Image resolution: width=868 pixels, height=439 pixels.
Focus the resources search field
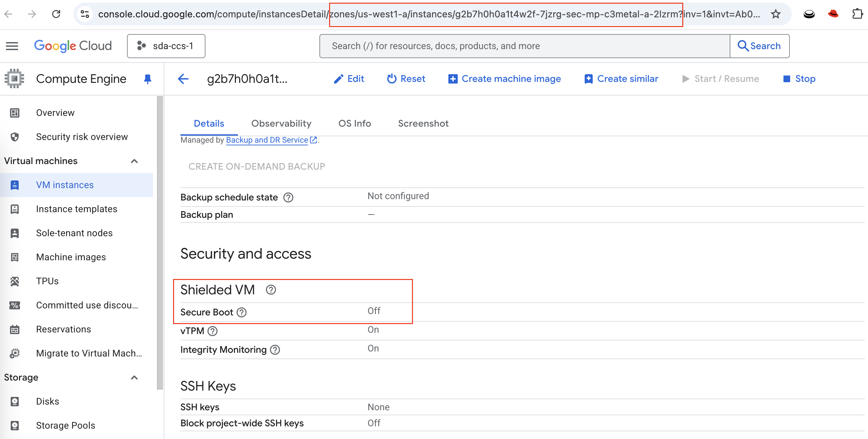[x=524, y=46]
